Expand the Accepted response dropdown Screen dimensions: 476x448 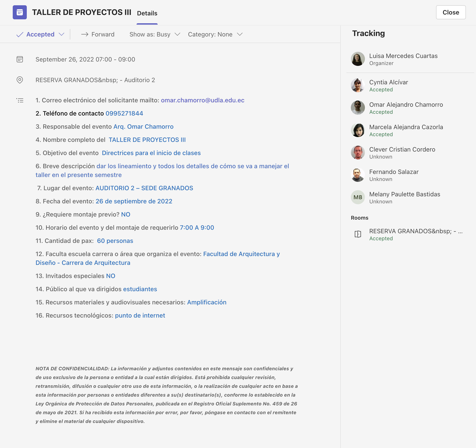[61, 34]
